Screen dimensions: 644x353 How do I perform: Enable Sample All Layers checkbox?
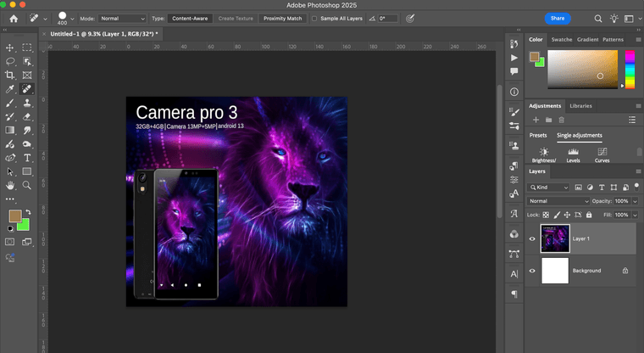point(314,19)
